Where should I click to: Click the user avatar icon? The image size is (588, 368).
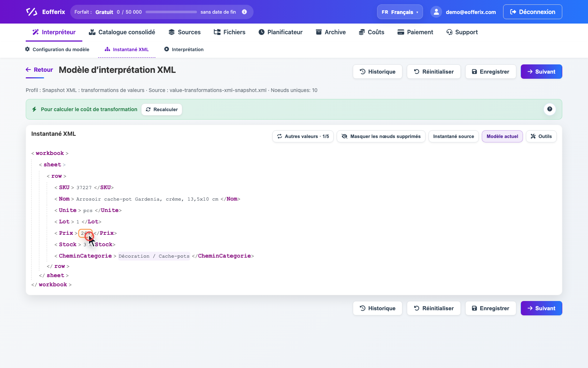point(436,12)
